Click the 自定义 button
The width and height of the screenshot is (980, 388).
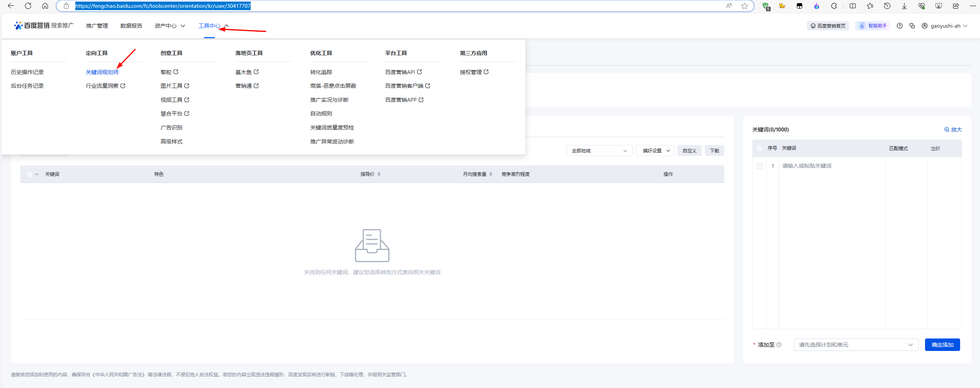click(x=690, y=151)
